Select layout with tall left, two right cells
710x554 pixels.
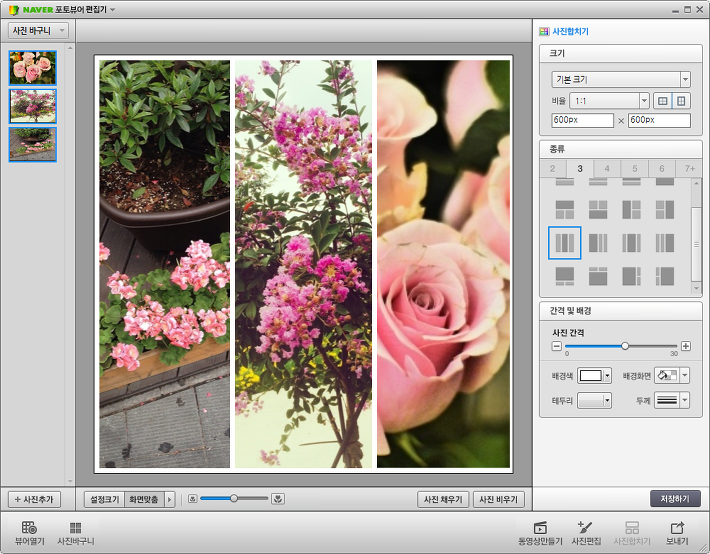coord(631,210)
